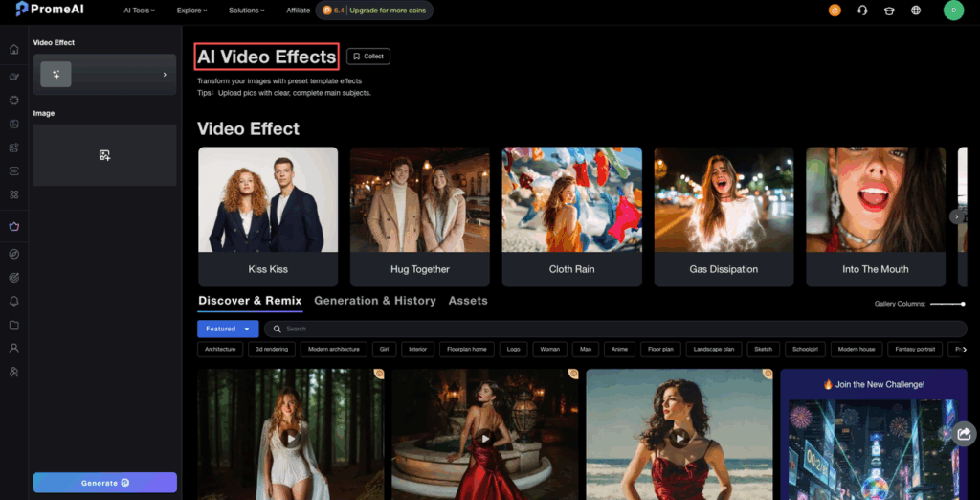Switch to Generation & History tab
The height and width of the screenshot is (500, 980).
coord(375,301)
